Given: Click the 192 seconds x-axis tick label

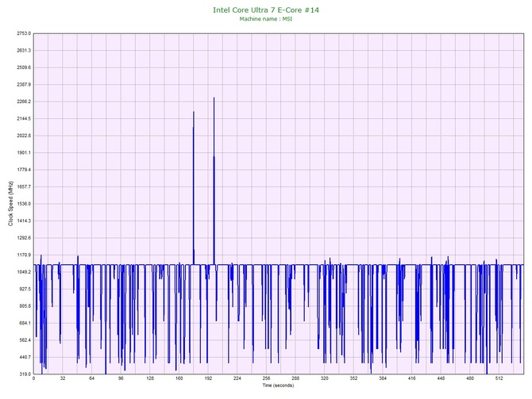Looking at the screenshot, I should pos(208,378).
